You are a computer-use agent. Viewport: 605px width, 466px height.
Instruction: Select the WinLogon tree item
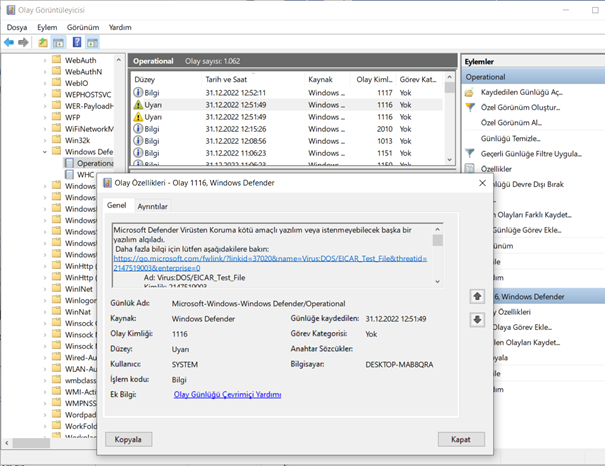click(x=80, y=300)
